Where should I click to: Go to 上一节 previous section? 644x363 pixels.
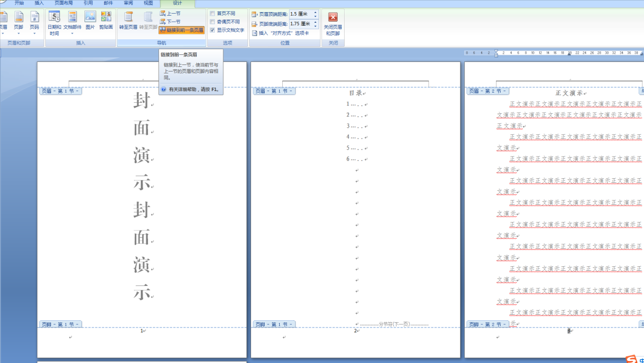tap(170, 14)
